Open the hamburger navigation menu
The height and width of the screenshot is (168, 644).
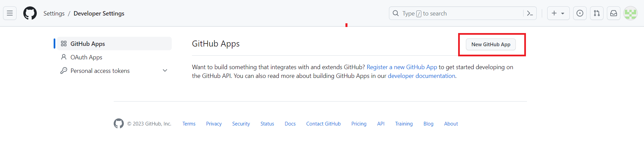(x=10, y=13)
